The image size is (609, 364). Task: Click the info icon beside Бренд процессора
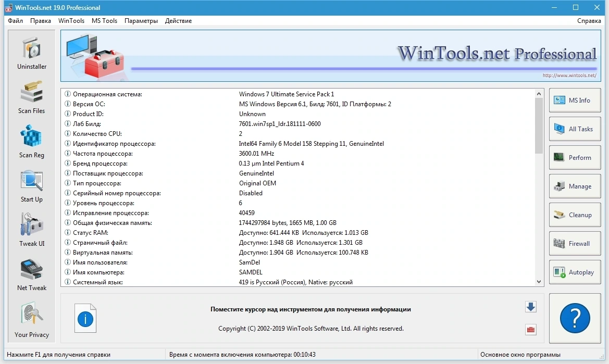point(68,164)
